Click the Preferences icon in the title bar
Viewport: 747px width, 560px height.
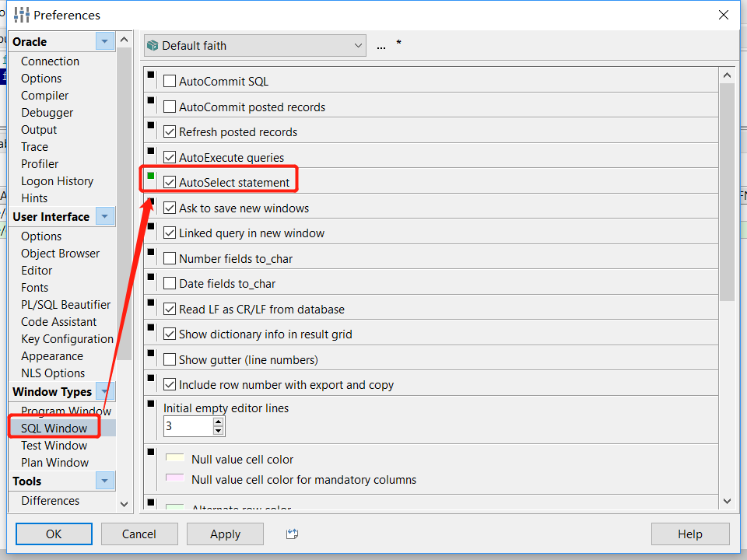click(x=19, y=15)
